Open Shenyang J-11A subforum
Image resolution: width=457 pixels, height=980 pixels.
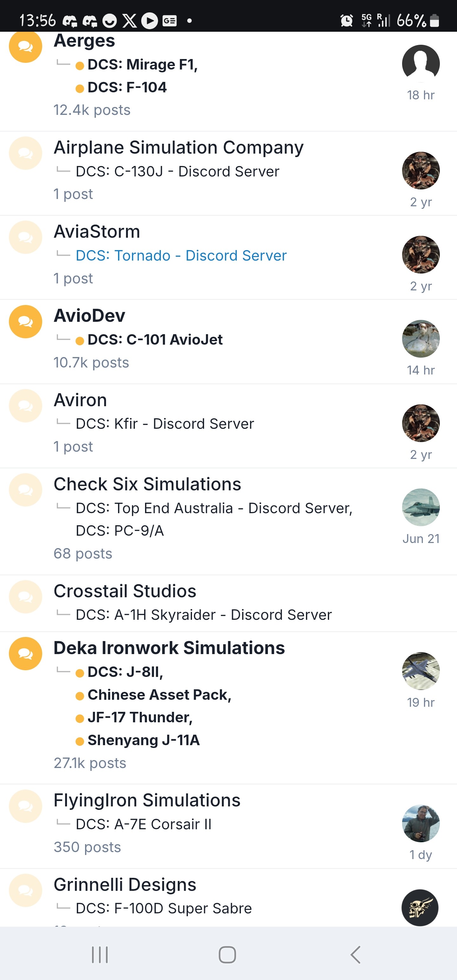tap(143, 740)
